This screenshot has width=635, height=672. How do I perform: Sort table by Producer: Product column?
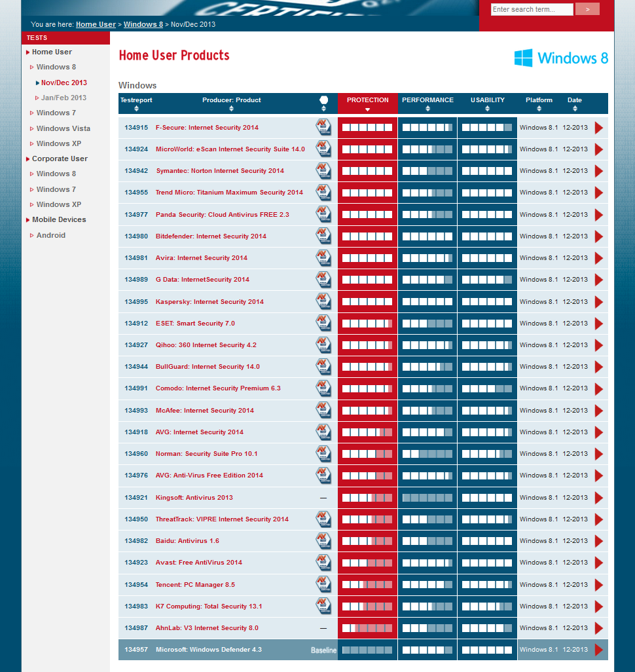[231, 109]
